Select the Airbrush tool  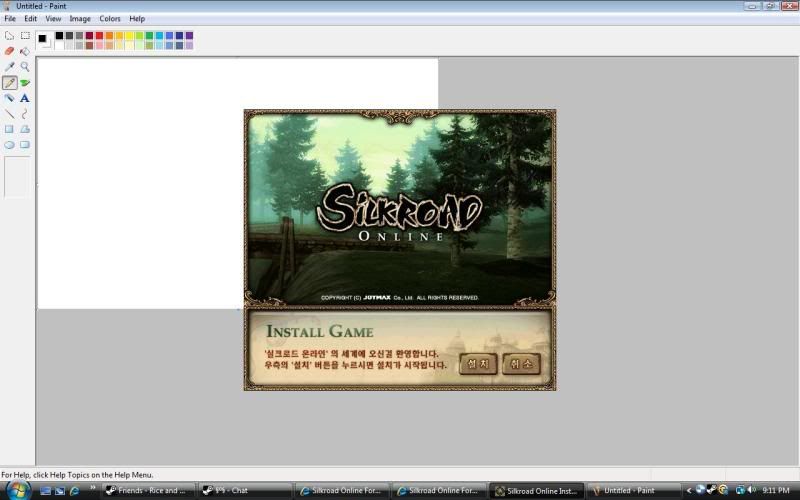(9, 98)
